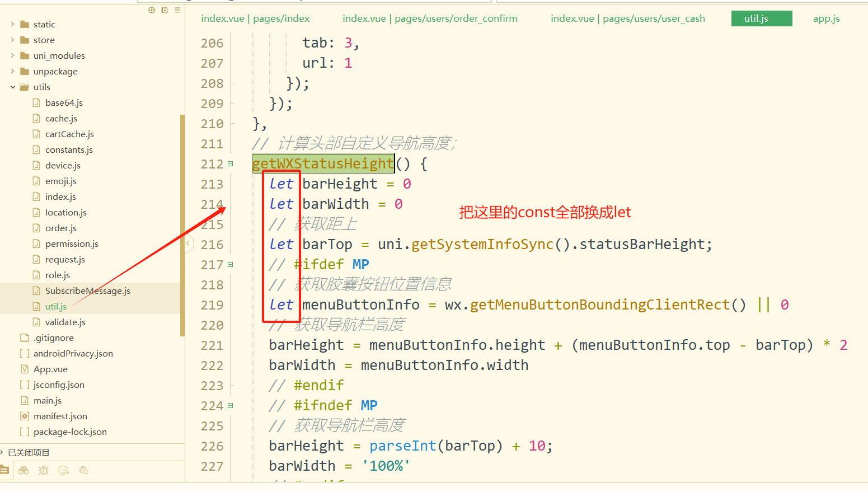Open permission.js file
The height and width of the screenshot is (492, 868).
[x=72, y=243]
